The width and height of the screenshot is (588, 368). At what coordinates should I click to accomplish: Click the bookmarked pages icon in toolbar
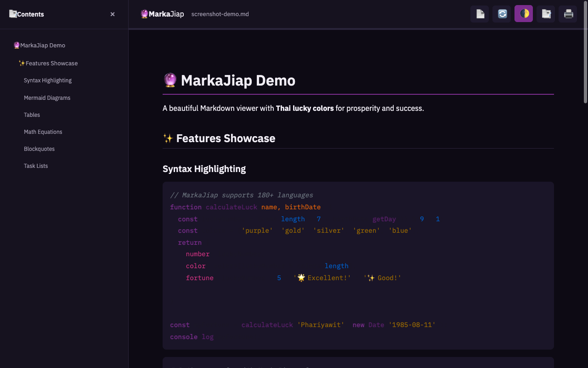click(546, 14)
